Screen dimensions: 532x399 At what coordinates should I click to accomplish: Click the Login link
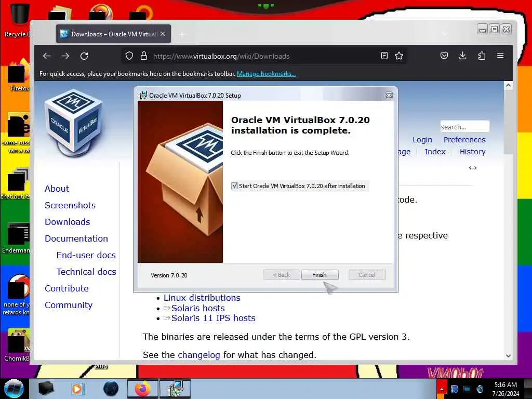click(422, 140)
